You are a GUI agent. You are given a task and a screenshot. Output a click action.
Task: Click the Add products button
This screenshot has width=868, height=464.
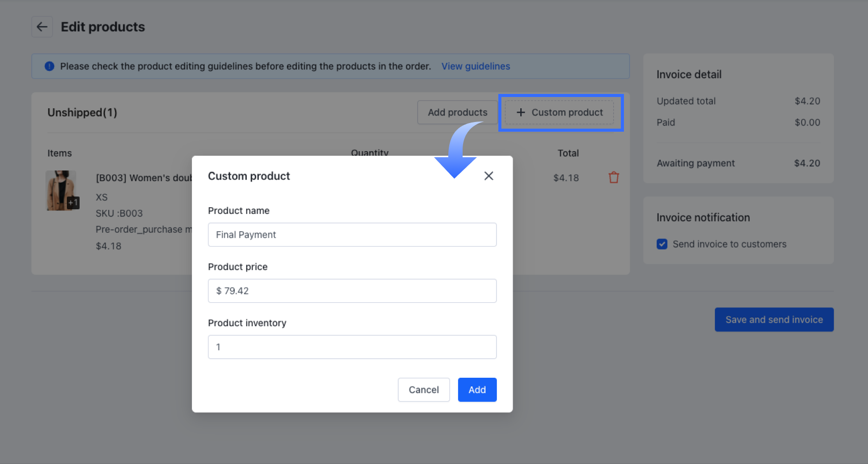(x=457, y=112)
